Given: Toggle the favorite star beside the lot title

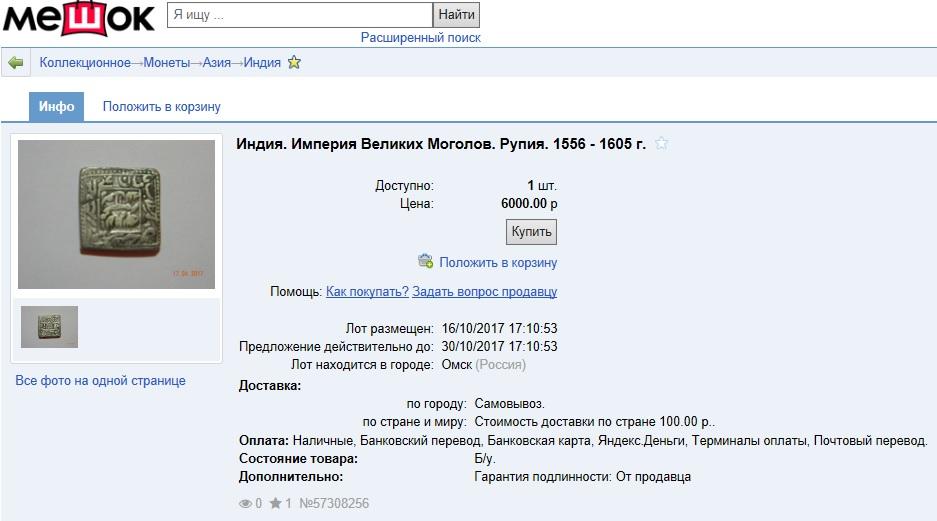Looking at the screenshot, I should [661, 144].
